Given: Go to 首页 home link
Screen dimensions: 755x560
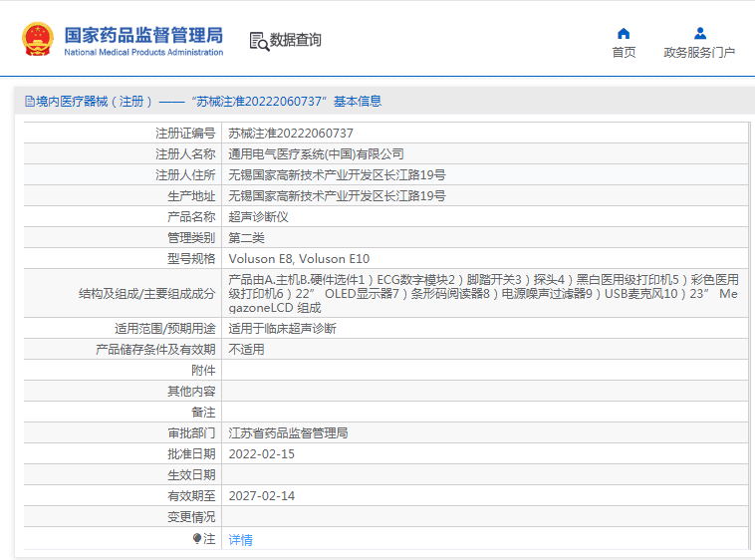Looking at the screenshot, I should (x=624, y=52).
